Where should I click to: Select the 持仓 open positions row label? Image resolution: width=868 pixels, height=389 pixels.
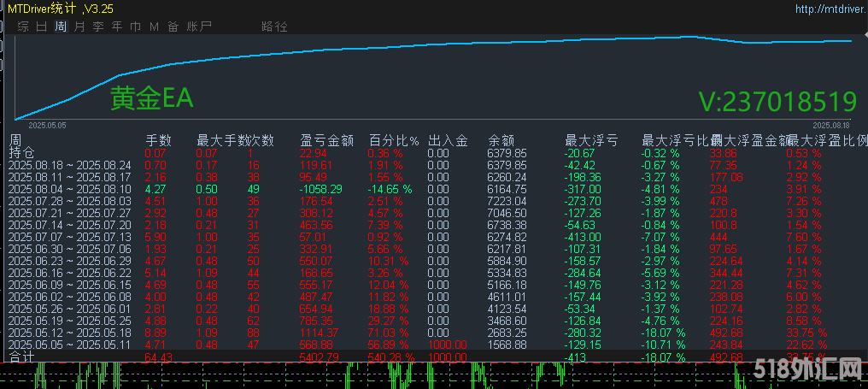pyautogui.click(x=22, y=153)
